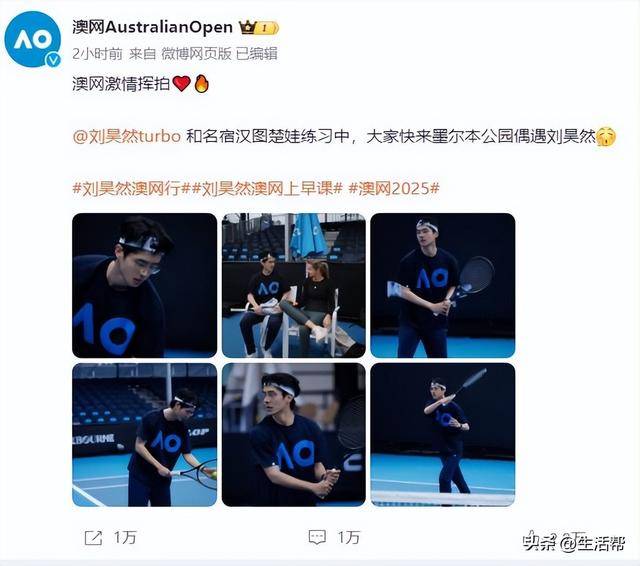Open the close-up headband photo thumbnail
640x566 pixels.
click(144, 285)
